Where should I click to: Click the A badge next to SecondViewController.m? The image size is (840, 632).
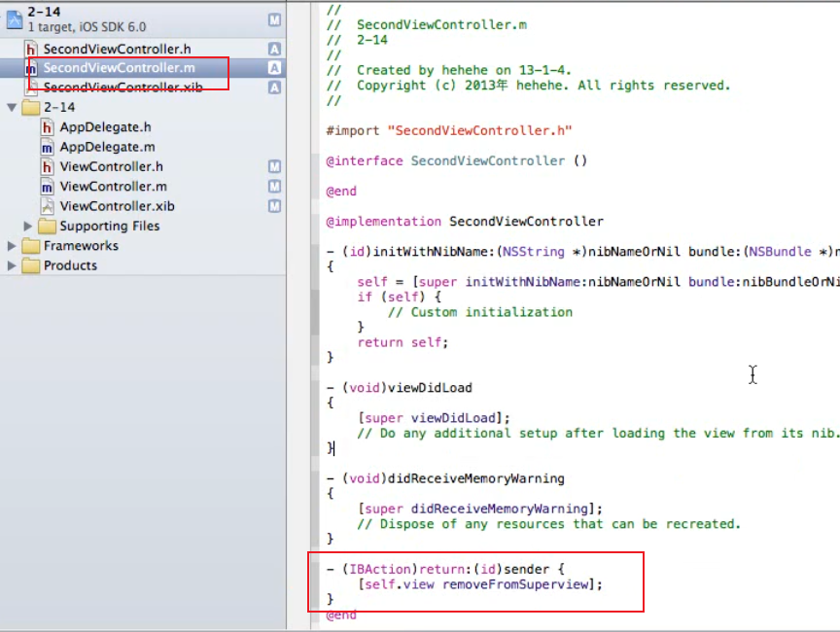click(x=274, y=68)
